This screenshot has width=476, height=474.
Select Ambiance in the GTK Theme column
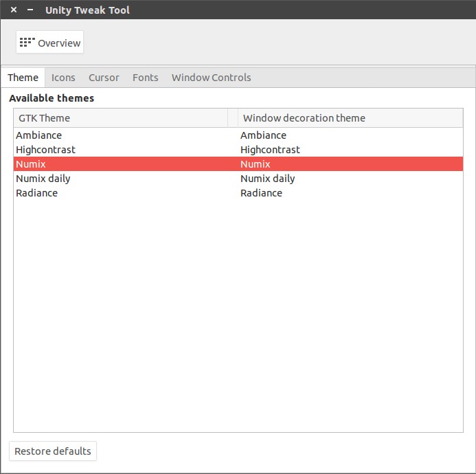39,135
